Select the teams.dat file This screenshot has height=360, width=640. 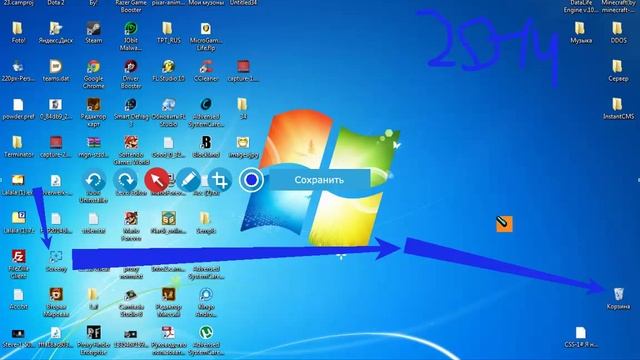tap(56, 71)
